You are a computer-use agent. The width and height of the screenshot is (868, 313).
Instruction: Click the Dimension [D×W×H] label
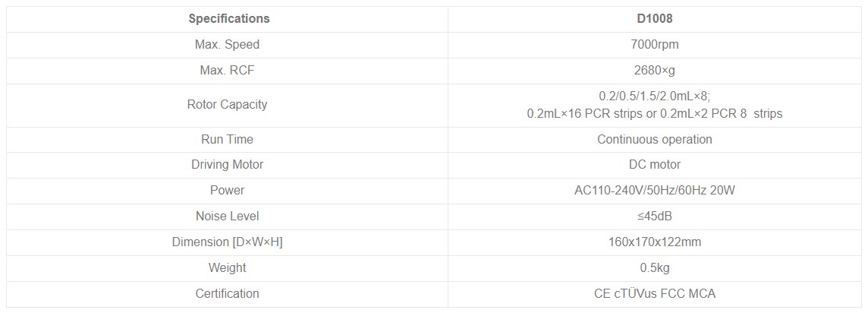227,242
